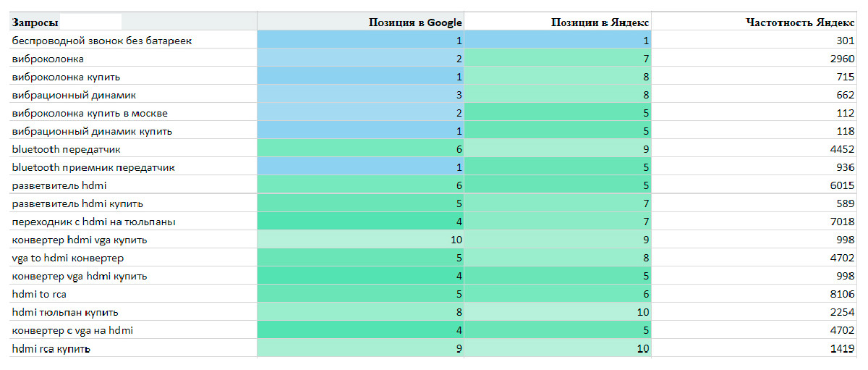This screenshot has width=868, height=370.
Task: Click the Позиции в Яндекс header
Action: click(558, 22)
